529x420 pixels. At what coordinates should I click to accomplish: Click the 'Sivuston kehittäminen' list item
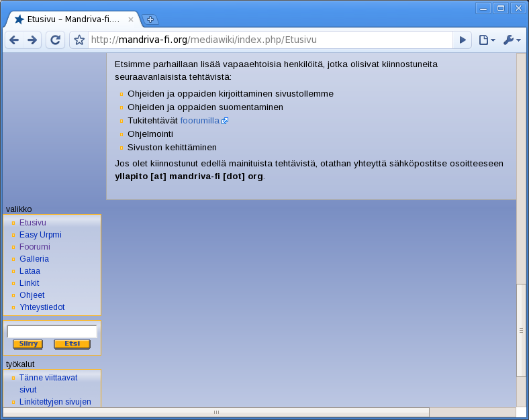coord(172,148)
